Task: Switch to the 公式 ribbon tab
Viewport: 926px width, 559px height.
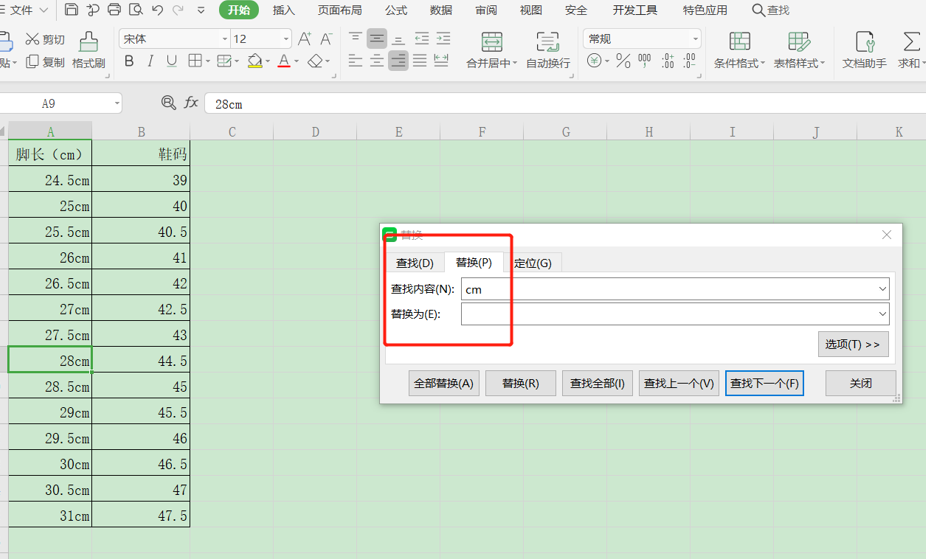Action: [x=396, y=10]
